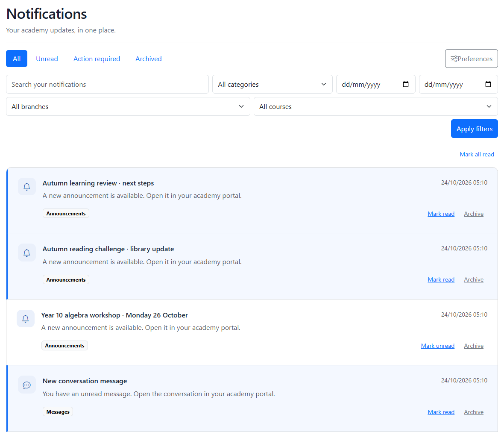Mark read the New conversation message
This screenshot has height=432, width=504.
pyautogui.click(x=441, y=412)
